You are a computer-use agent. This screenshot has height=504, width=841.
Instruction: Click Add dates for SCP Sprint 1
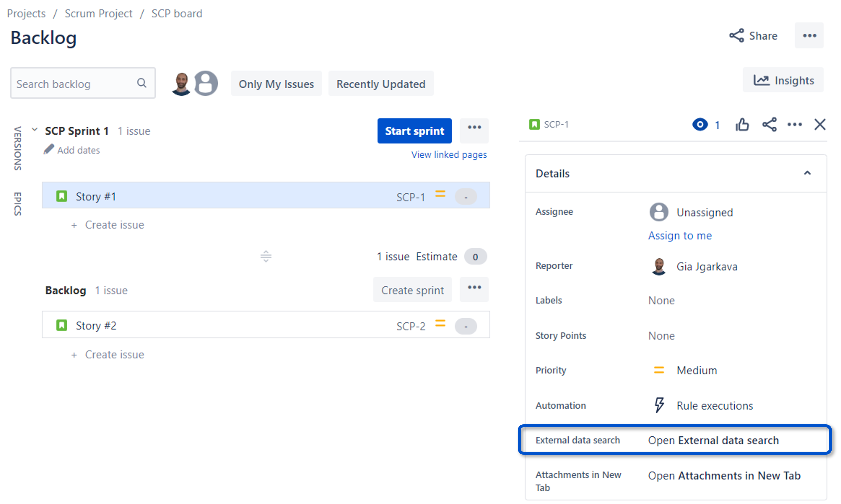79,150
